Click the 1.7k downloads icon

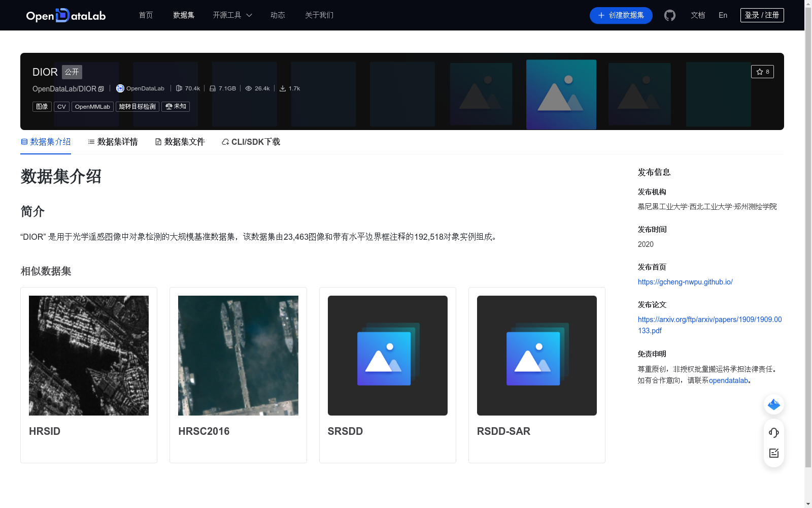coord(283,88)
